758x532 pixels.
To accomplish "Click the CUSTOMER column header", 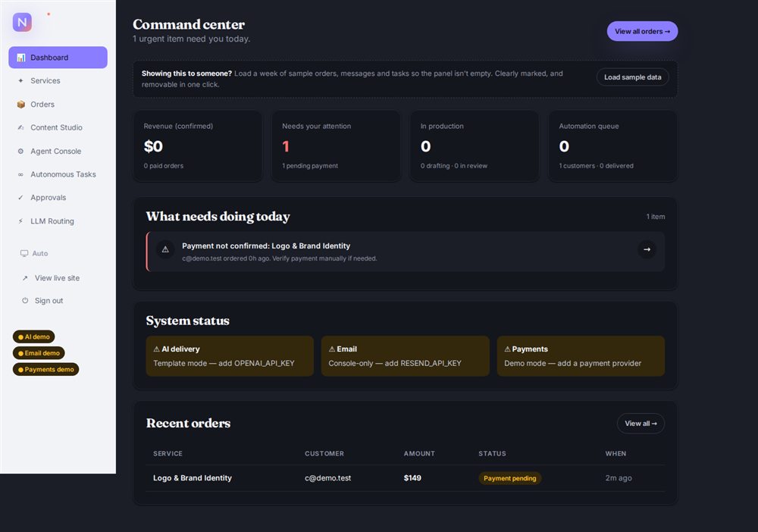I will [324, 454].
